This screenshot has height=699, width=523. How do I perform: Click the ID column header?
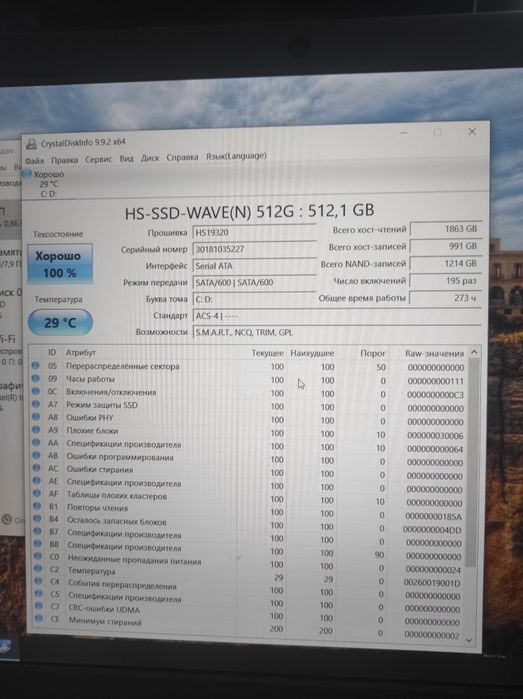[x=52, y=352]
